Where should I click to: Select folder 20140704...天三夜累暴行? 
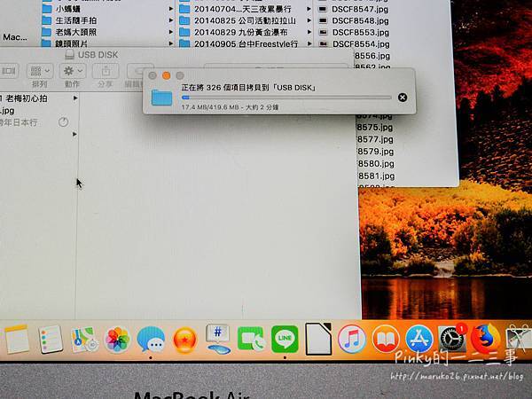click(243, 9)
